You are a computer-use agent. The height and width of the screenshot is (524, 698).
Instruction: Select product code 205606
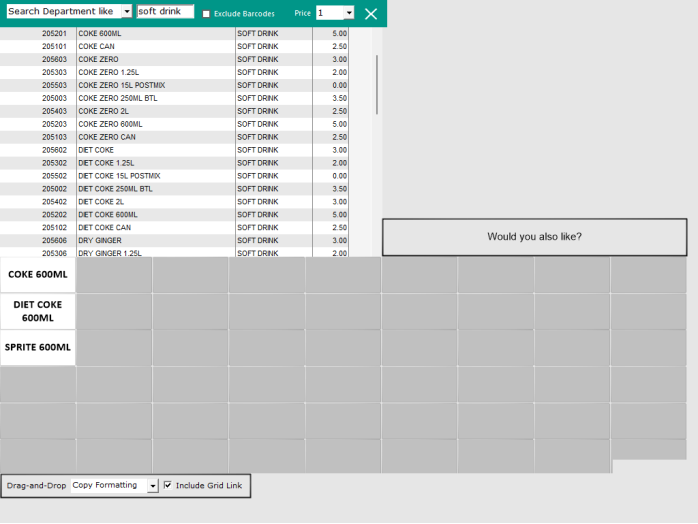click(54, 240)
